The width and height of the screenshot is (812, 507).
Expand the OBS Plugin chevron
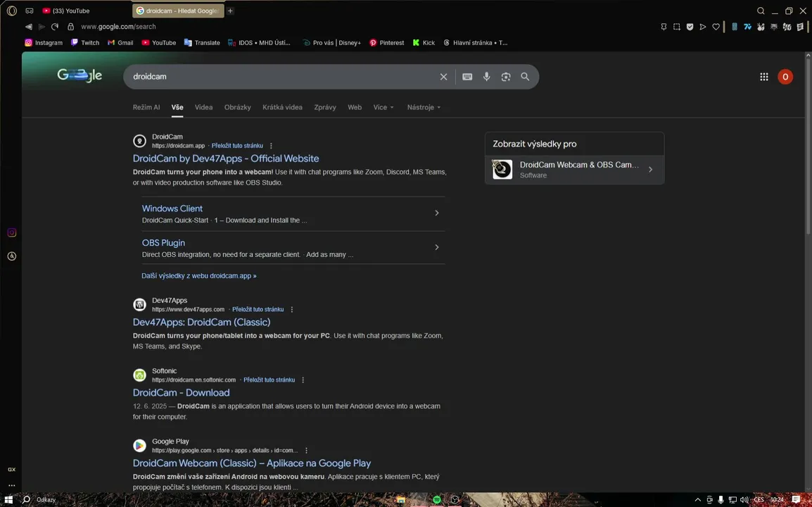[436, 247]
